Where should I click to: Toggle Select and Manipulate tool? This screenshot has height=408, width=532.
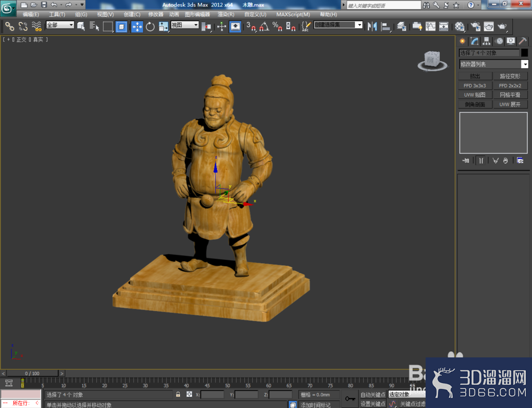(x=221, y=26)
